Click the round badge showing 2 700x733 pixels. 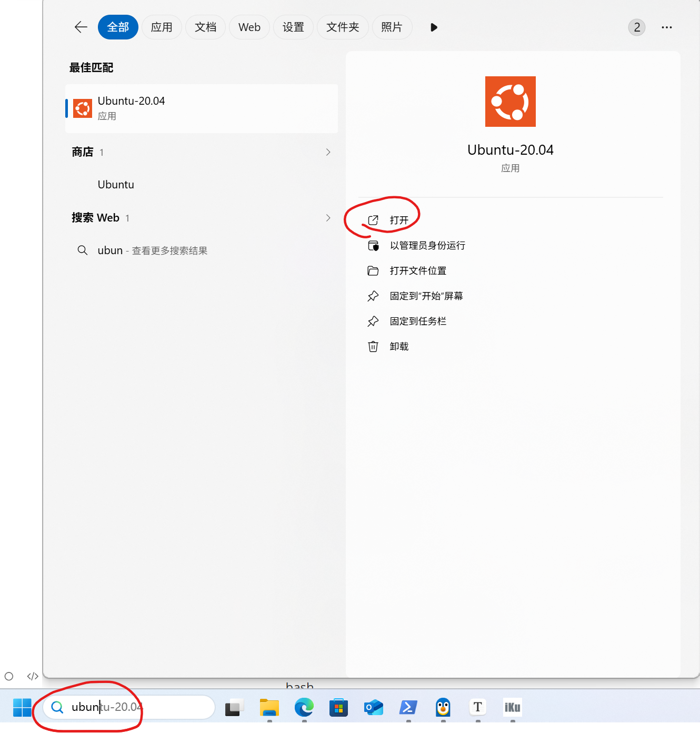pos(637,27)
